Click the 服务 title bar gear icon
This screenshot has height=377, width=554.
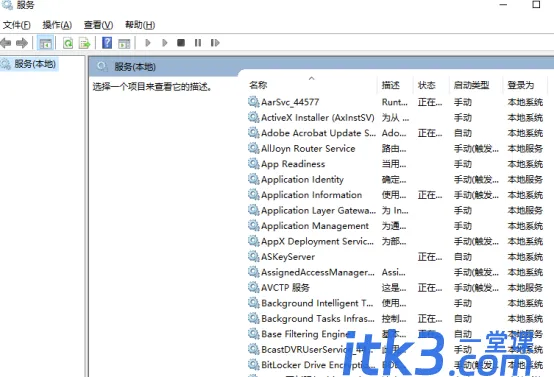point(7,5)
